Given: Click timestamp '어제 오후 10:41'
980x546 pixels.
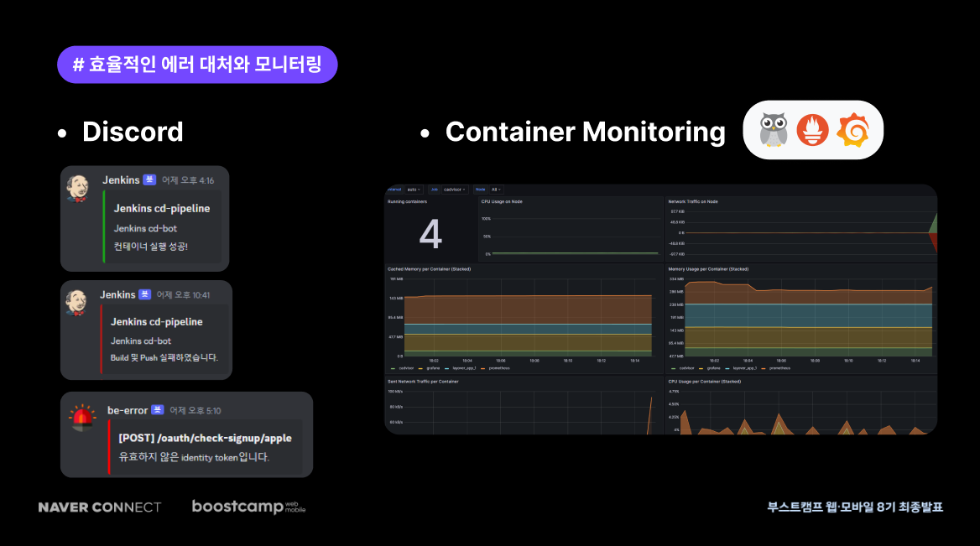Looking at the screenshot, I should tap(183, 295).
